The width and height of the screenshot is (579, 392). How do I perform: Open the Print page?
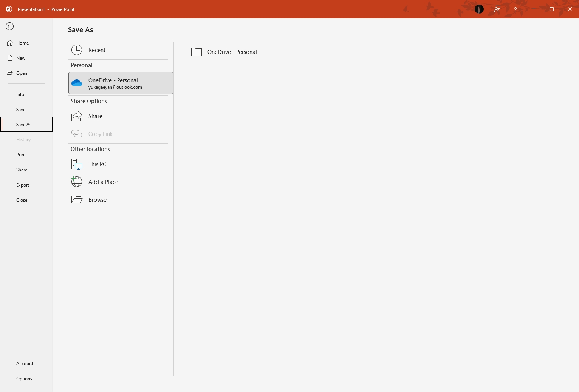coord(26,155)
